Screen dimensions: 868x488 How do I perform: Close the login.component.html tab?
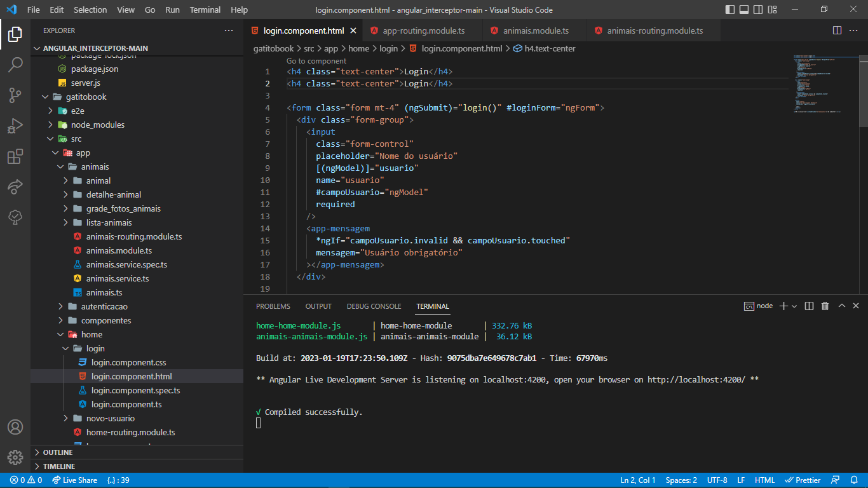354,30
